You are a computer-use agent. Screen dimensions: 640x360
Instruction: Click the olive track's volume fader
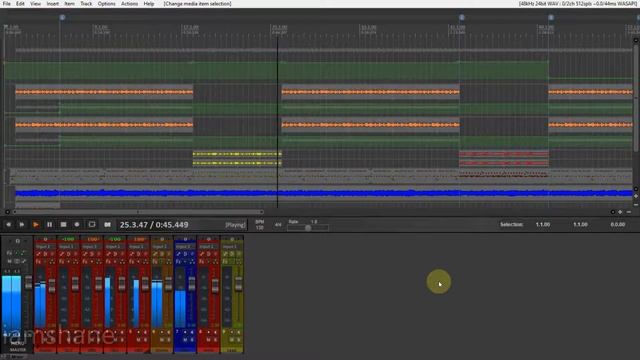tap(238, 284)
